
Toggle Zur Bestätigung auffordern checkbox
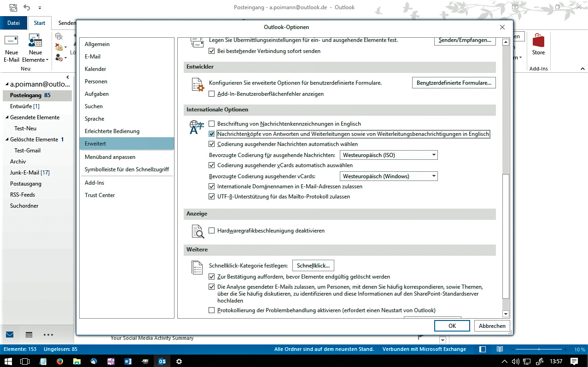pos(212,277)
